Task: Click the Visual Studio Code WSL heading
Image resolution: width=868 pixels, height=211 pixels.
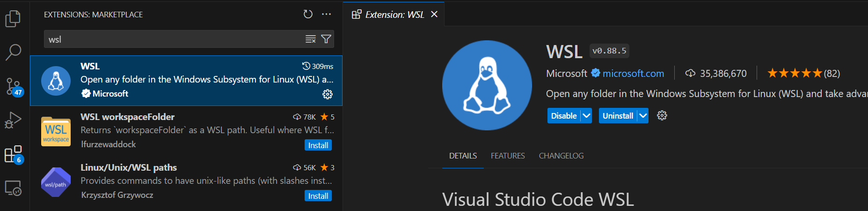Action: click(538, 200)
